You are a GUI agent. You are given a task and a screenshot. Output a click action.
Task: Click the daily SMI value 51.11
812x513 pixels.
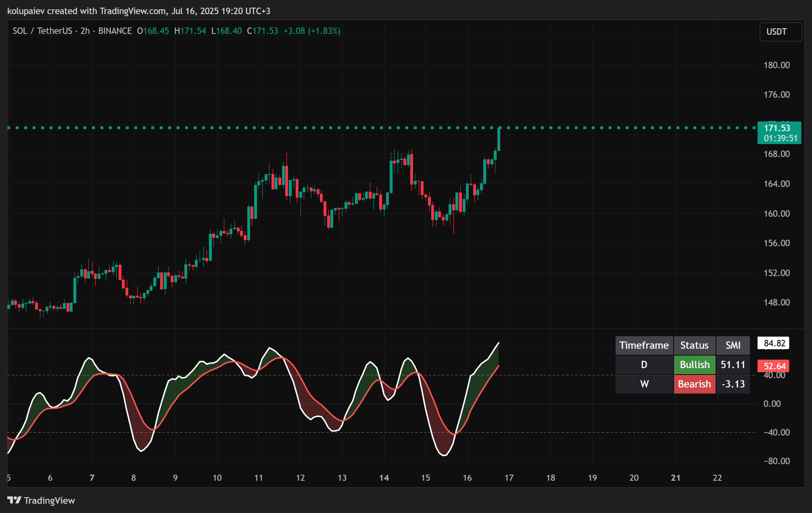(733, 364)
